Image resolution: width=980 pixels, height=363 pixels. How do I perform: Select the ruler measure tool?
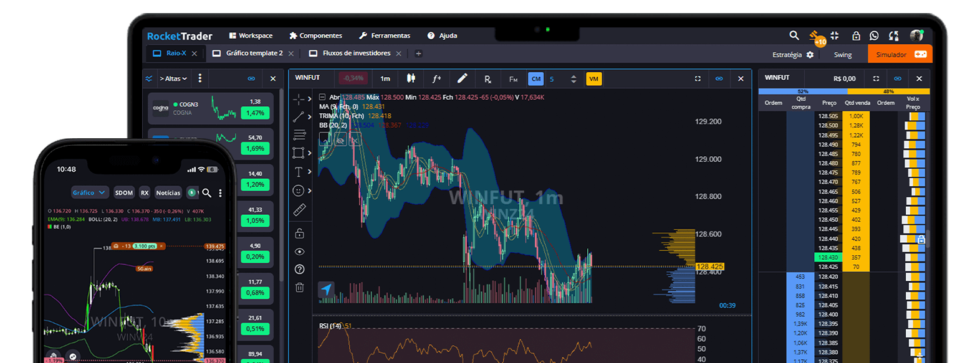[x=299, y=210]
